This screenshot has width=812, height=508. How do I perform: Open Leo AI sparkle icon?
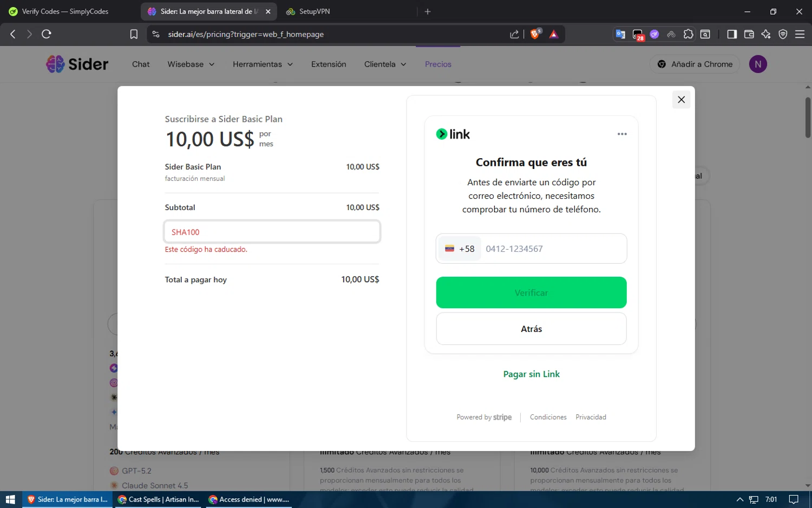click(x=766, y=34)
